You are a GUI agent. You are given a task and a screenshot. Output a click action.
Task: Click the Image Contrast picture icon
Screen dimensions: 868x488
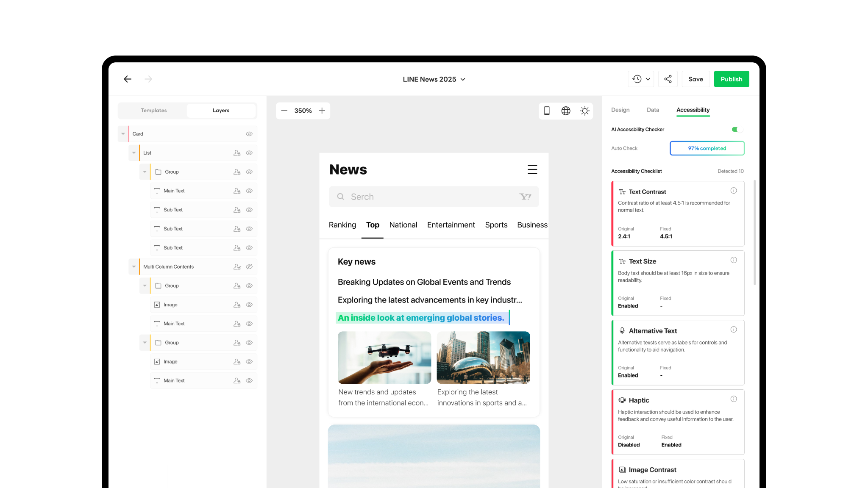click(x=622, y=470)
